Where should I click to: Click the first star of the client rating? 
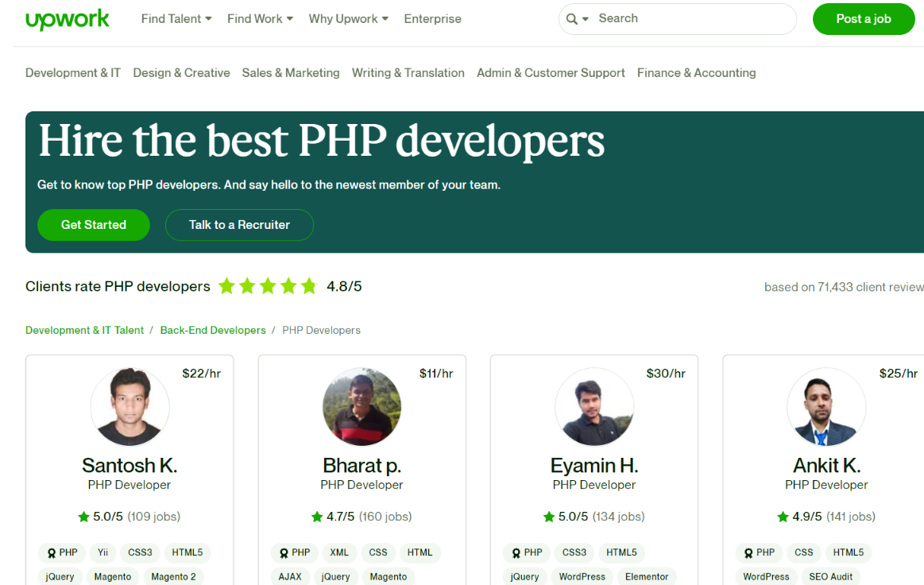tap(227, 287)
